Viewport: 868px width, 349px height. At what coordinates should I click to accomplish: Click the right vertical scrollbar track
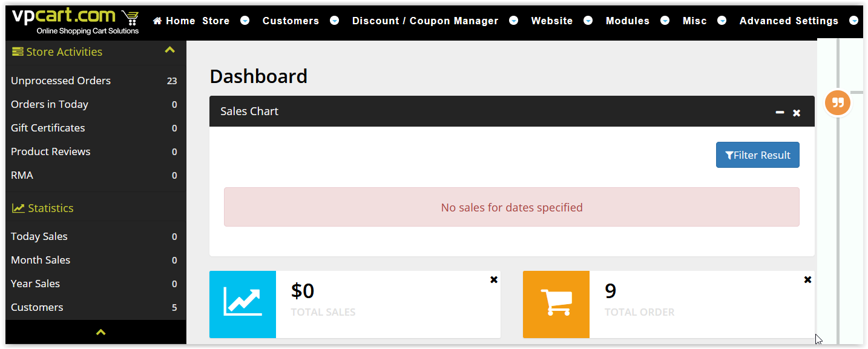839,218
